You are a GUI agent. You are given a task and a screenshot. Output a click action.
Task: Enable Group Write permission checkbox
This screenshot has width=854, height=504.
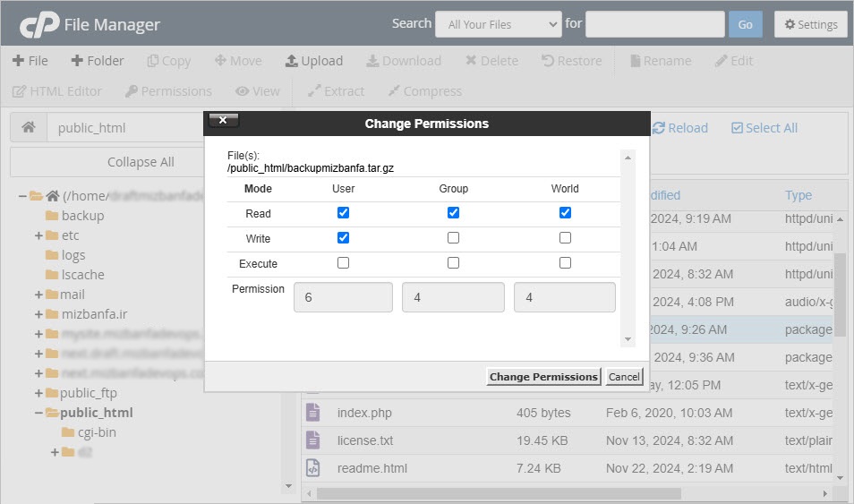(453, 238)
